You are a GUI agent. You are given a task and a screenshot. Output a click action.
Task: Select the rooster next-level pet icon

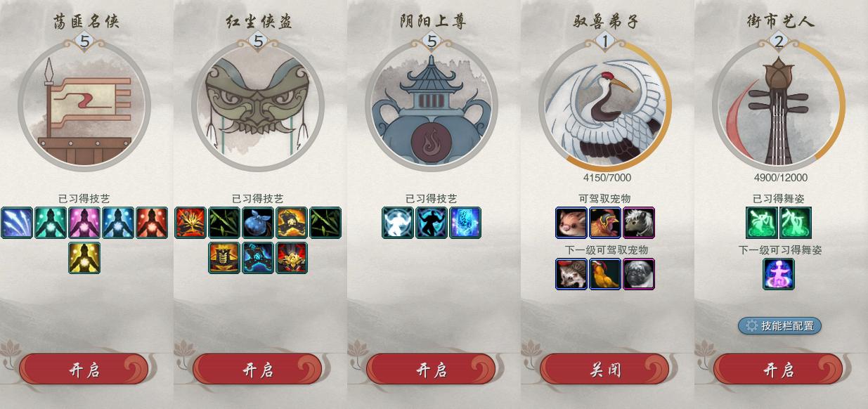pyautogui.click(x=605, y=274)
